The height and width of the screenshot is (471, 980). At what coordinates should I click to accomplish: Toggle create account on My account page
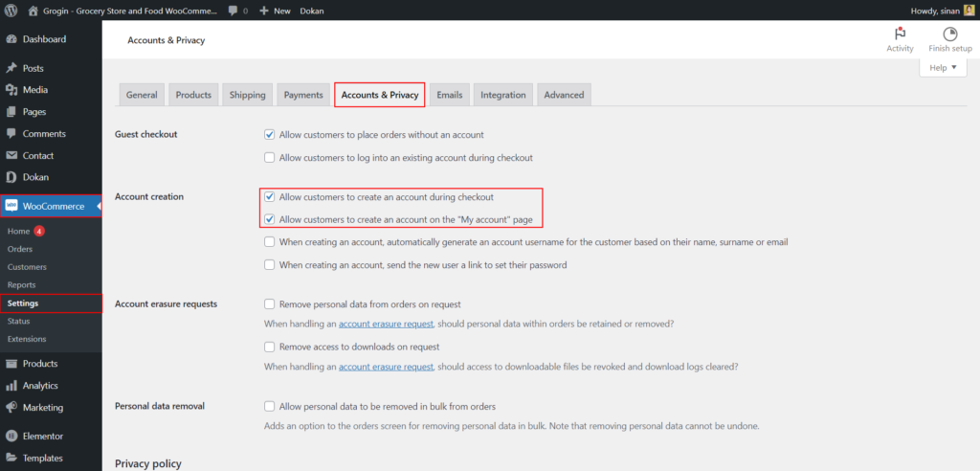[x=269, y=219]
